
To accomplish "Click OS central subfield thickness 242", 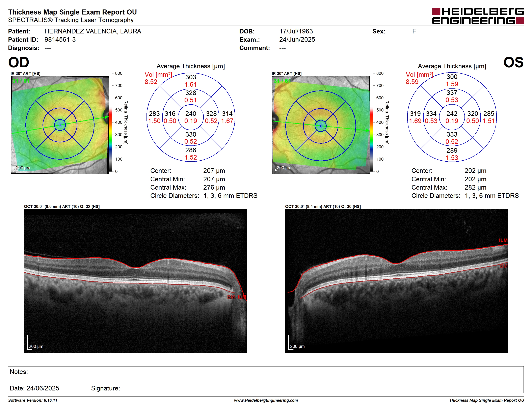I will tap(452, 114).
